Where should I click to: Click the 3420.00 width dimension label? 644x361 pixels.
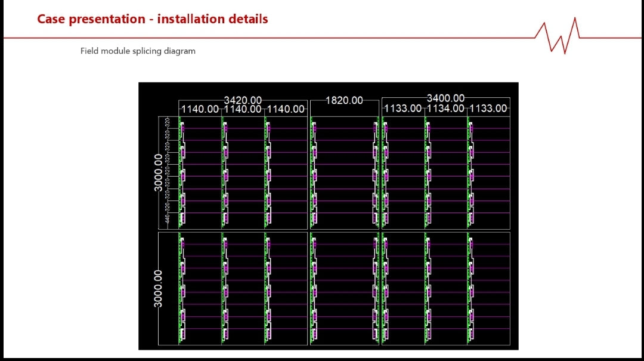(x=243, y=100)
